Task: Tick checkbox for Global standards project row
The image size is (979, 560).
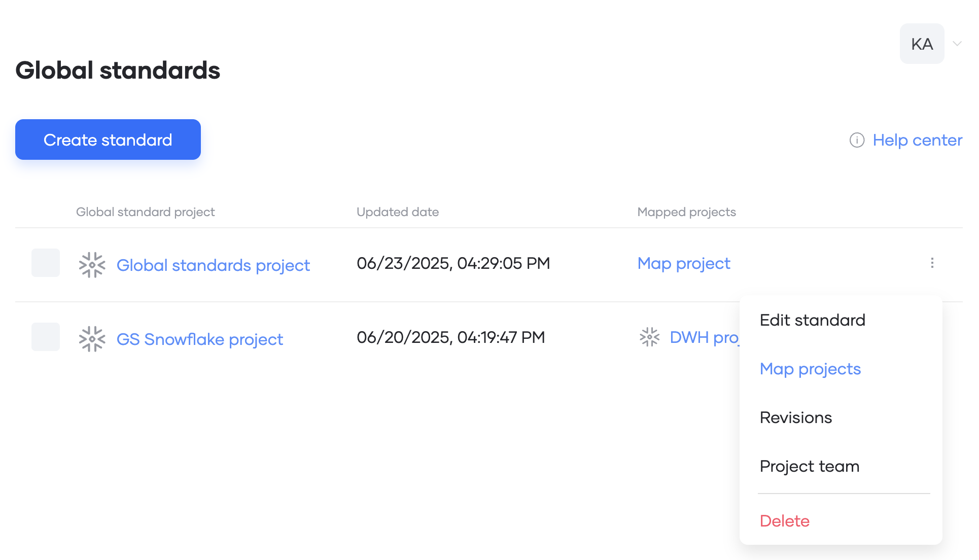Action: [46, 263]
